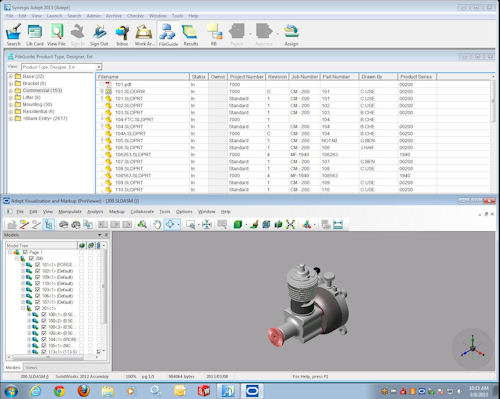This screenshot has width=500, height=399.
Task: Sort file list by Project Number column
Action: click(x=246, y=77)
